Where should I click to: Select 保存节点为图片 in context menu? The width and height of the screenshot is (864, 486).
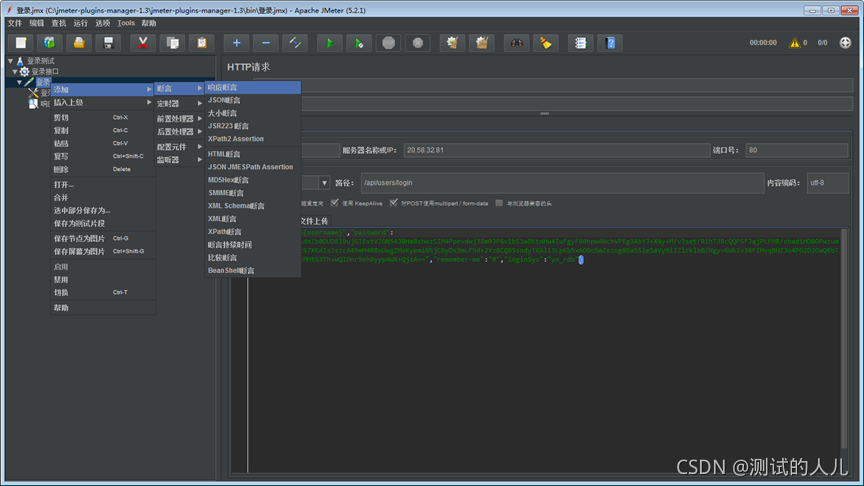pyautogui.click(x=102, y=238)
